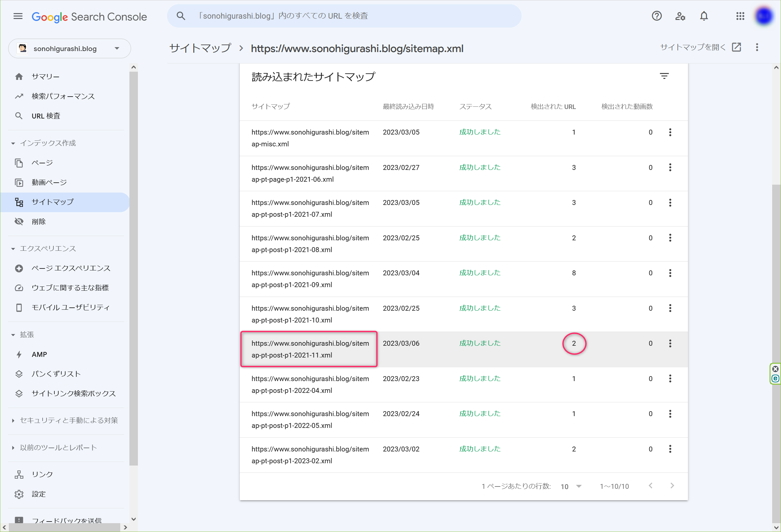This screenshot has height=532, width=781.
Task: Change rows per page dropdown
Action: (571, 486)
